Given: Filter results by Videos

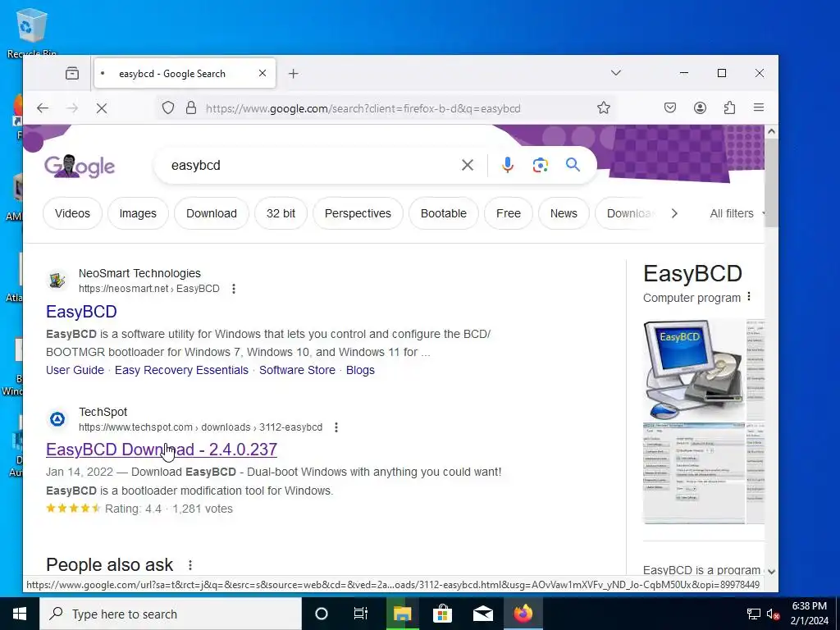Looking at the screenshot, I should [x=72, y=213].
